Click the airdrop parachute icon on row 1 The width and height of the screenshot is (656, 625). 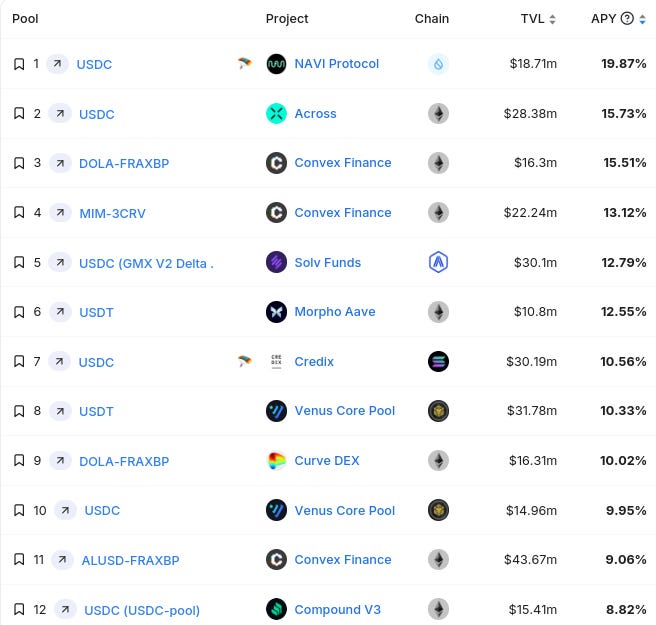coord(245,64)
